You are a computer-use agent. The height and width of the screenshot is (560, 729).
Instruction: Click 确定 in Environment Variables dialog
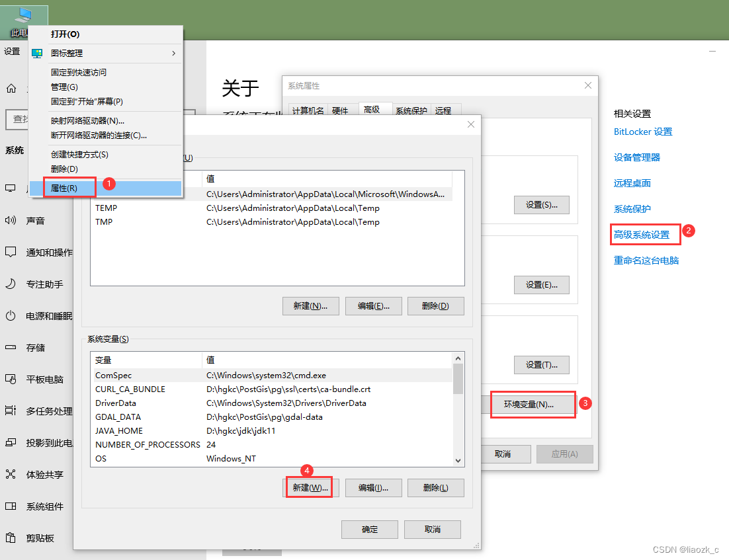370,530
